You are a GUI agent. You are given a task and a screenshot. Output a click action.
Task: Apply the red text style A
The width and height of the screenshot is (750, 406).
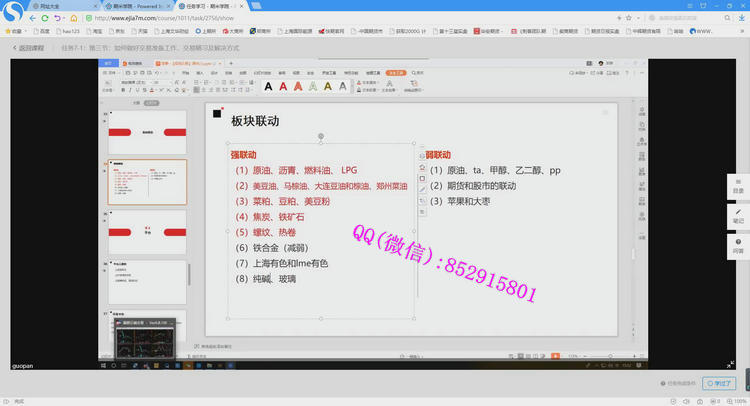(x=283, y=87)
